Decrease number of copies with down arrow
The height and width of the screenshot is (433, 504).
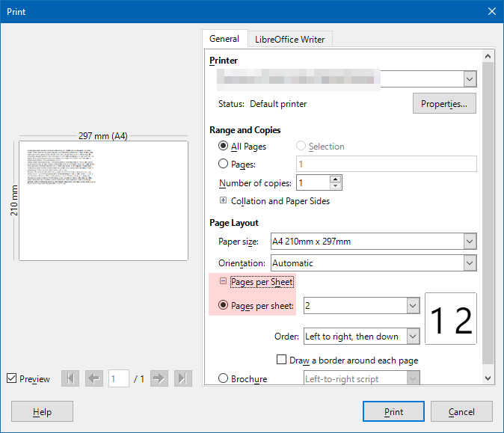pyautogui.click(x=336, y=187)
